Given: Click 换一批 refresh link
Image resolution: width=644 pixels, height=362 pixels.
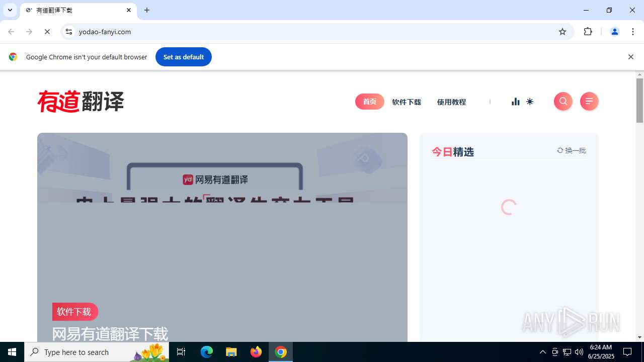Looking at the screenshot, I should 572,150.
